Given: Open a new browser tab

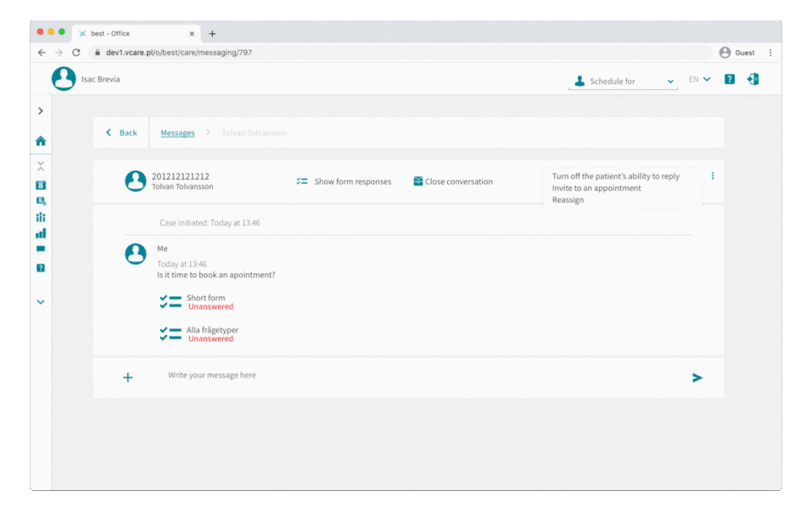Looking at the screenshot, I should tap(212, 34).
